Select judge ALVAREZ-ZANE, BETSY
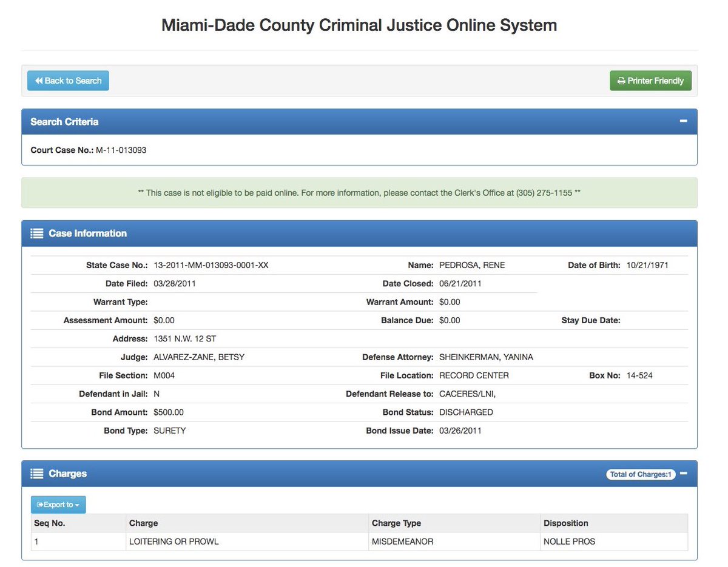Screen dimensions: 728x567 coord(199,357)
